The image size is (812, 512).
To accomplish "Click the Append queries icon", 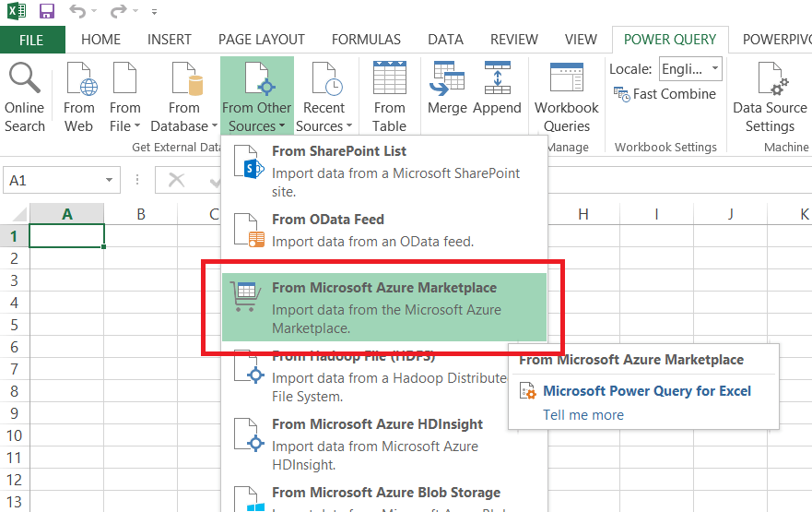I will (497, 77).
